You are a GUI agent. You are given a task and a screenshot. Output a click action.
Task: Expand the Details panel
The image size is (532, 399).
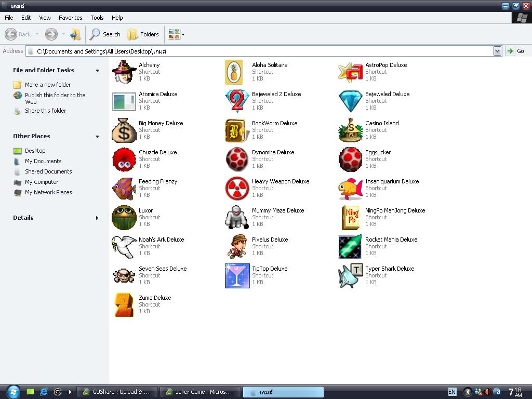(x=97, y=218)
